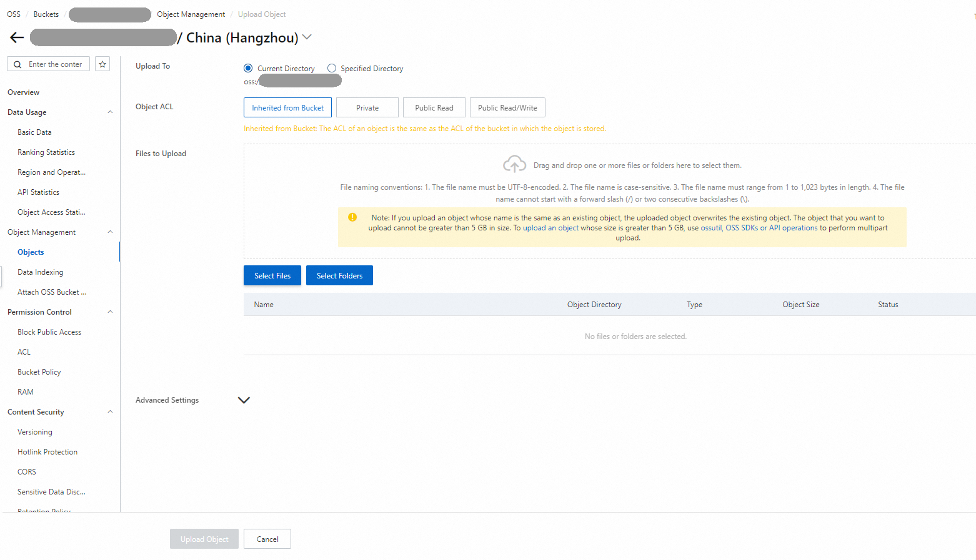Click the cloud upload icon
The width and height of the screenshot is (976, 560).
pyautogui.click(x=514, y=164)
